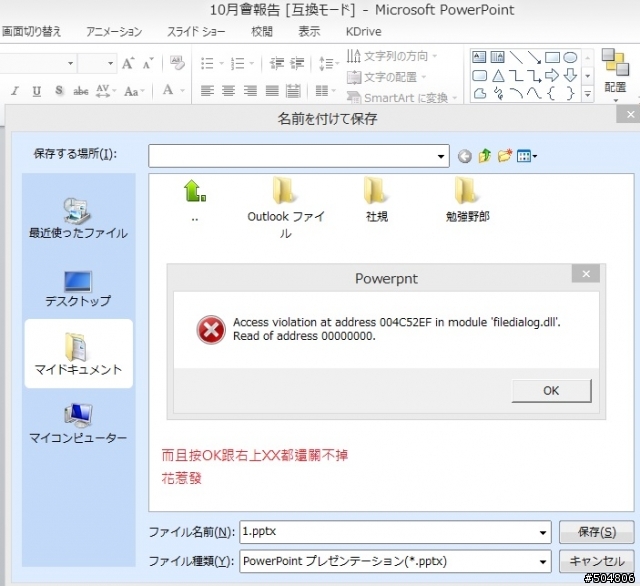This screenshot has width=640, height=586.
Task: Open 文字列の方向 text direction menu
Action: [x=392, y=56]
